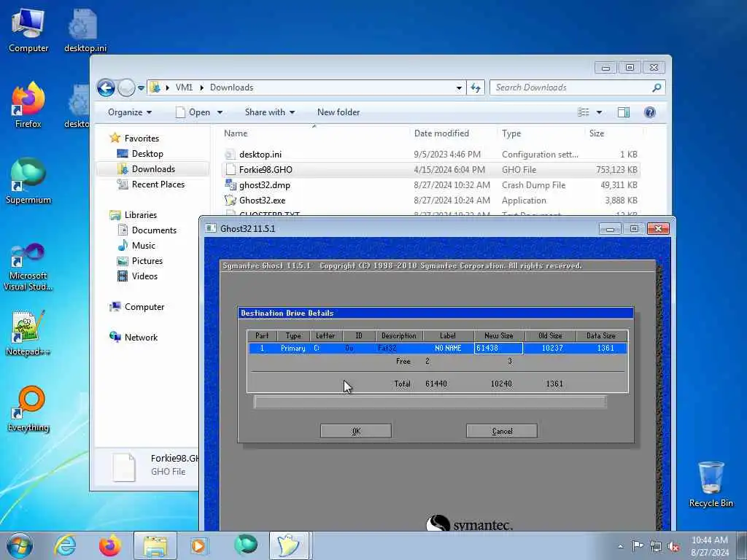Viewport: 747px width, 560px height.
Task: Show hidden tray icons arrow
Action: (x=620, y=547)
